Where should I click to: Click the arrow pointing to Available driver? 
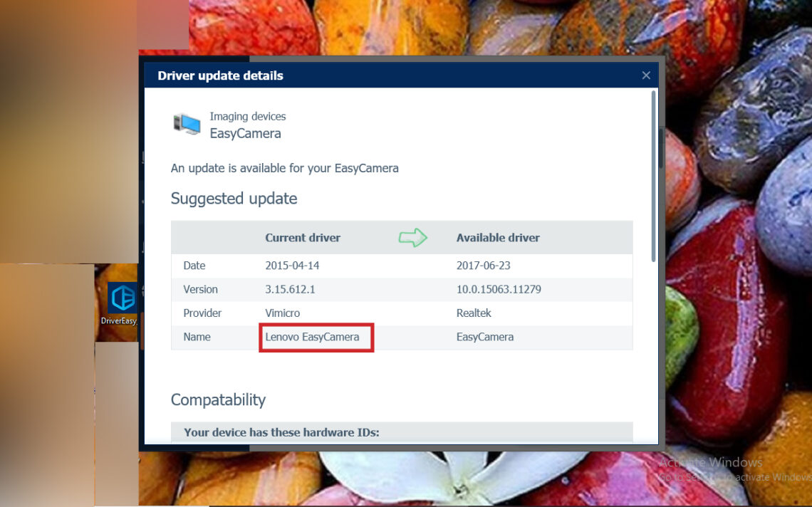coord(413,237)
